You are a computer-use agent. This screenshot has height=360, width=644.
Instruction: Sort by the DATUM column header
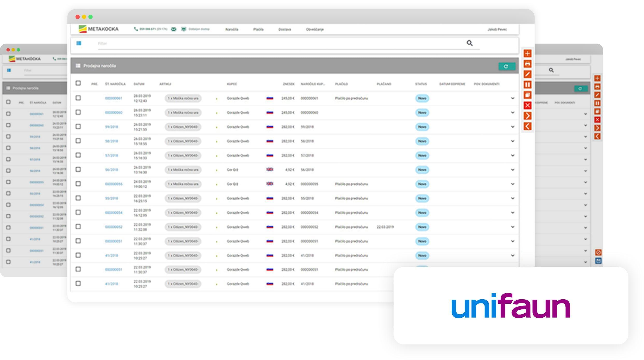pyautogui.click(x=139, y=84)
